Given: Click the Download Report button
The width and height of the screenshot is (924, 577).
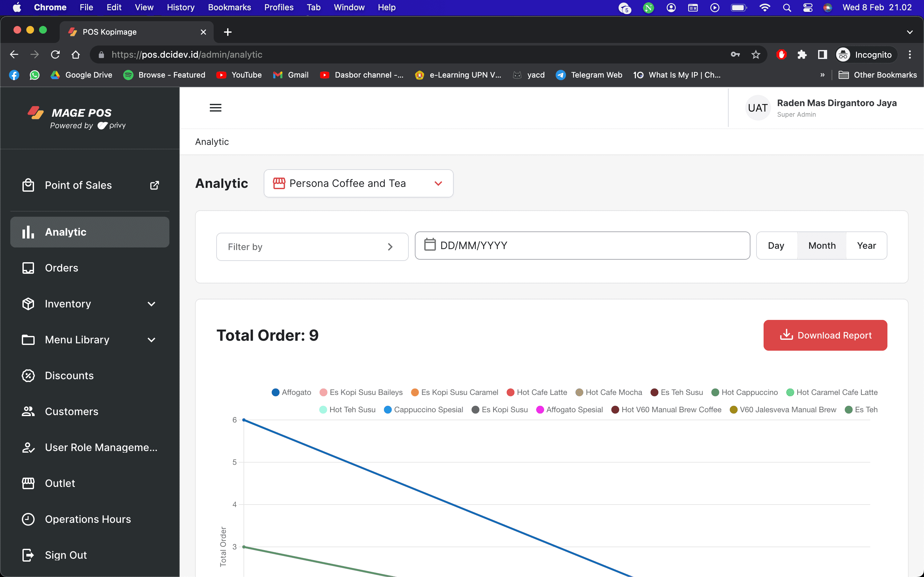Looking at the screenshot, I should click(x=825, y=335).
